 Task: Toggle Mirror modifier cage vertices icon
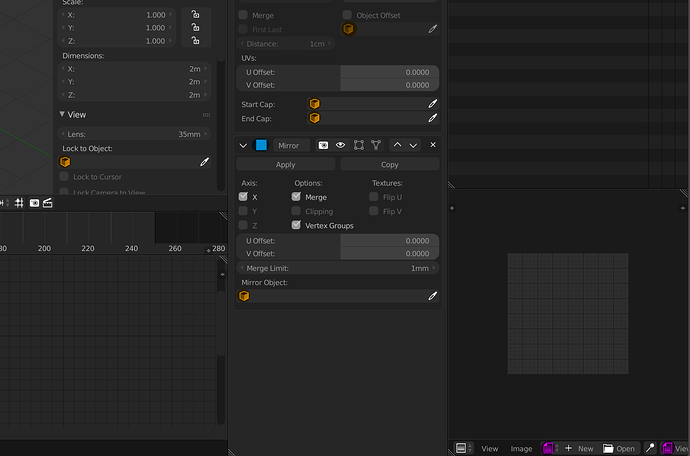[x=376, y=145]
